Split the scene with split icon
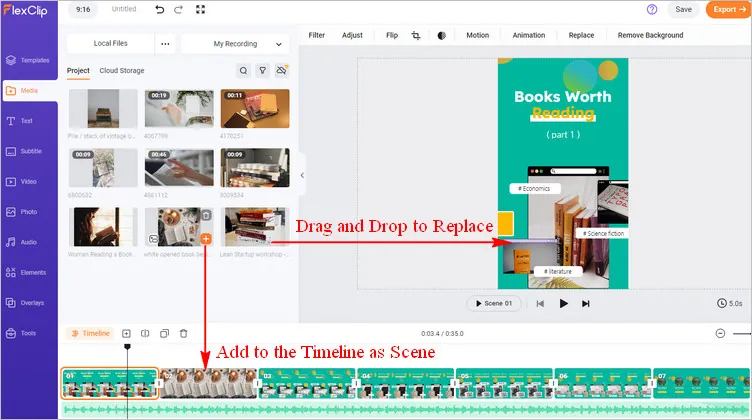This screenshot has width=752, height=420. pos(145,333)
